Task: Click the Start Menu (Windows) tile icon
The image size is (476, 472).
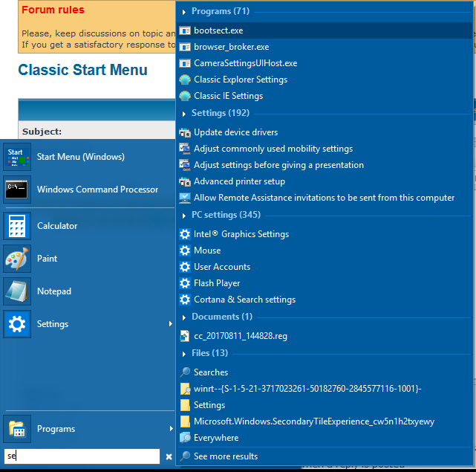Action: coord(17,157)
